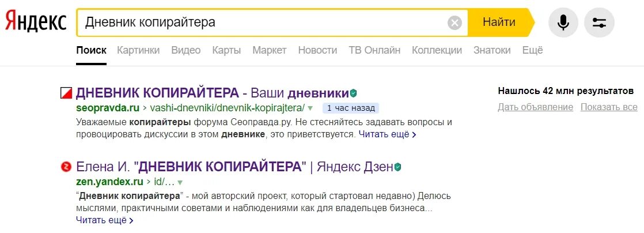The width and height of the screenshot is (644, 233).
Task: Switch to the Картинки tab
Action: [x=138, y=50]
